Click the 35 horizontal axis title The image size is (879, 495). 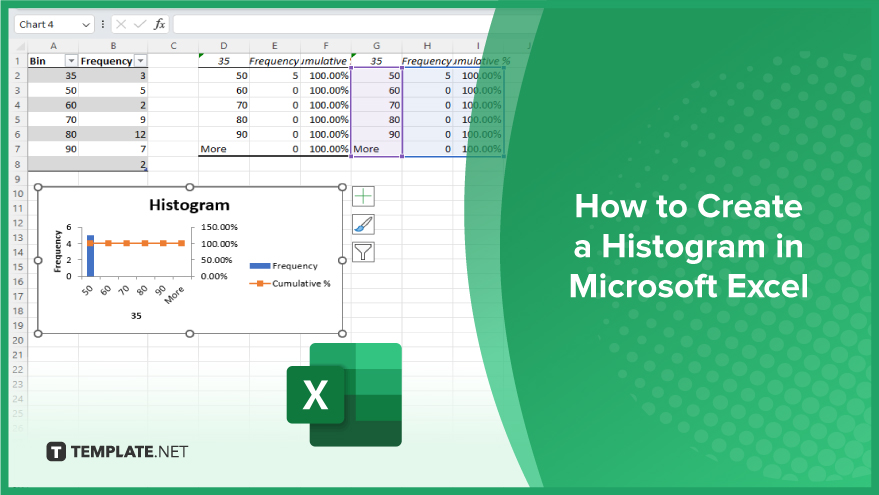point(136,316)
